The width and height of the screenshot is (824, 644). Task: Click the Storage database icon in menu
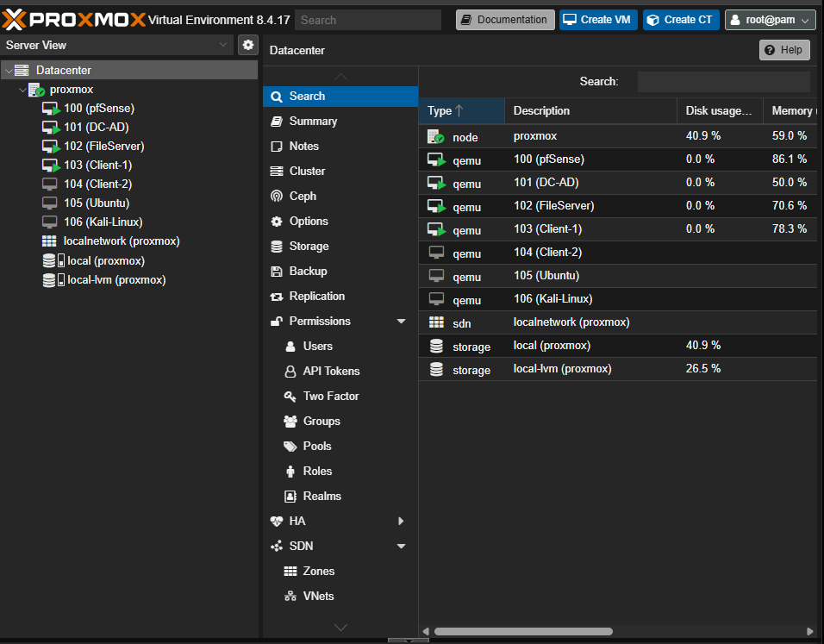tap(277, 247)
